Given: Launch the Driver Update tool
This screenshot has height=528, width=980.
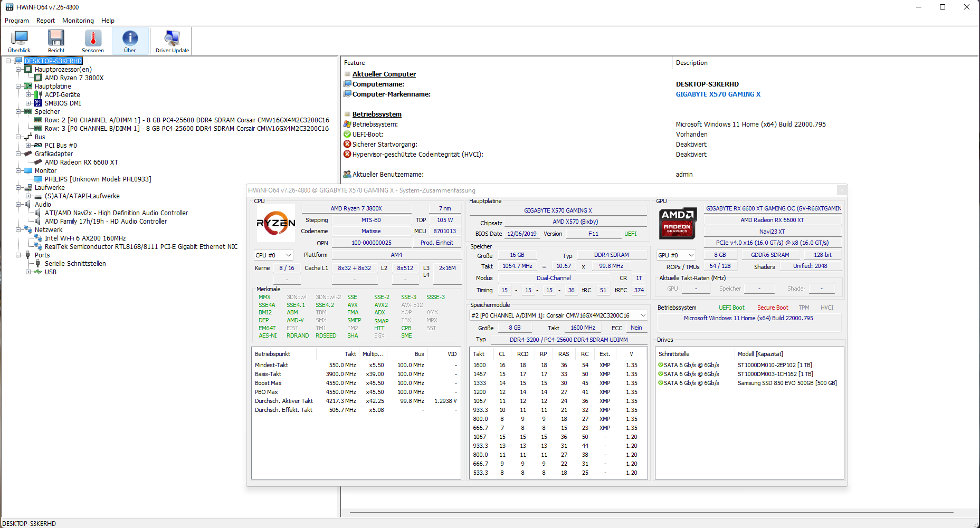Looking at the screenshot, I should [x=171, y=40].
